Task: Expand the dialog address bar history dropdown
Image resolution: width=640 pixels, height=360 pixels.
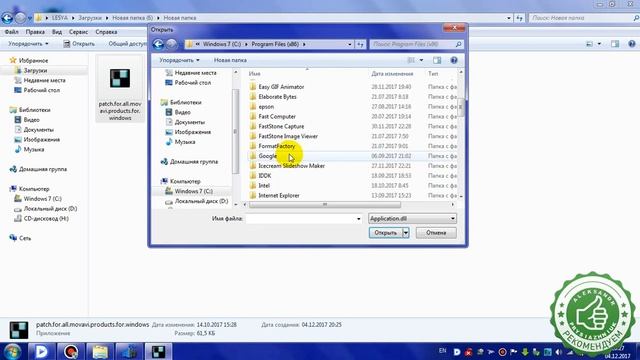Action: coord(350,44)
